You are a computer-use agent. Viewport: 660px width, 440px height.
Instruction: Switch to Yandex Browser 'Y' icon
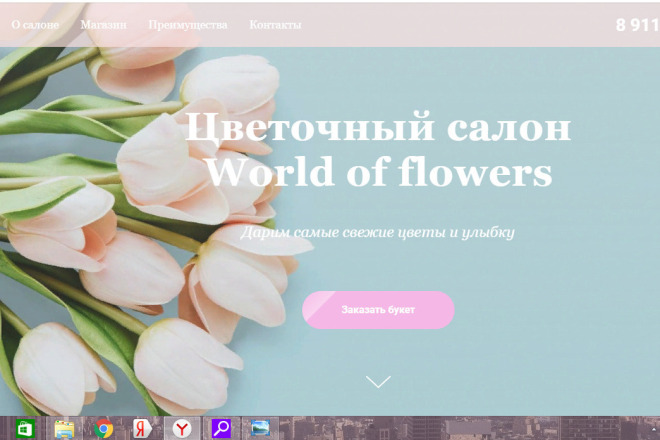click(182, 429)
